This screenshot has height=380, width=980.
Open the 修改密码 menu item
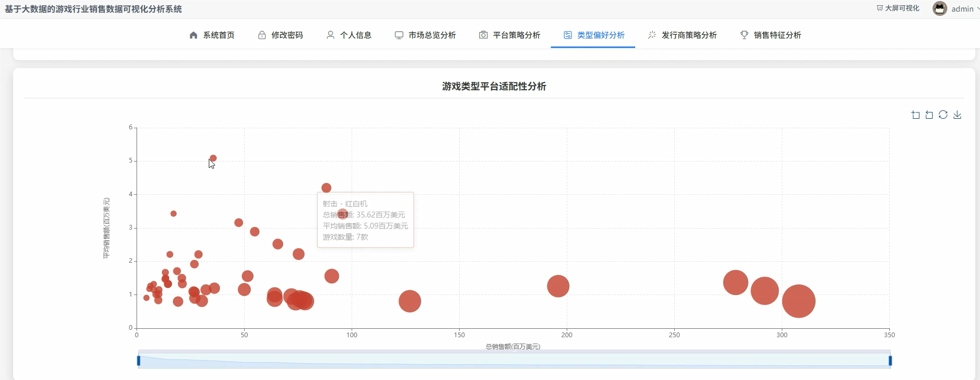[280, 35]
